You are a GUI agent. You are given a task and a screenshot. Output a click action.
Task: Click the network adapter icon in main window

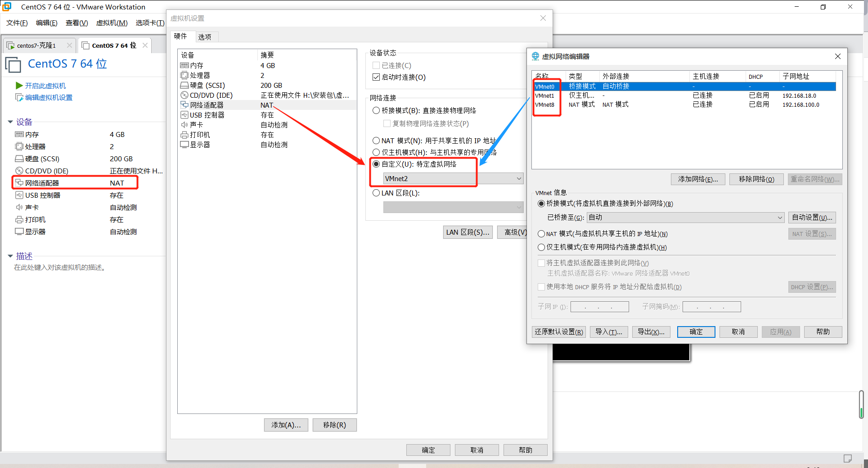pos(19,182)
